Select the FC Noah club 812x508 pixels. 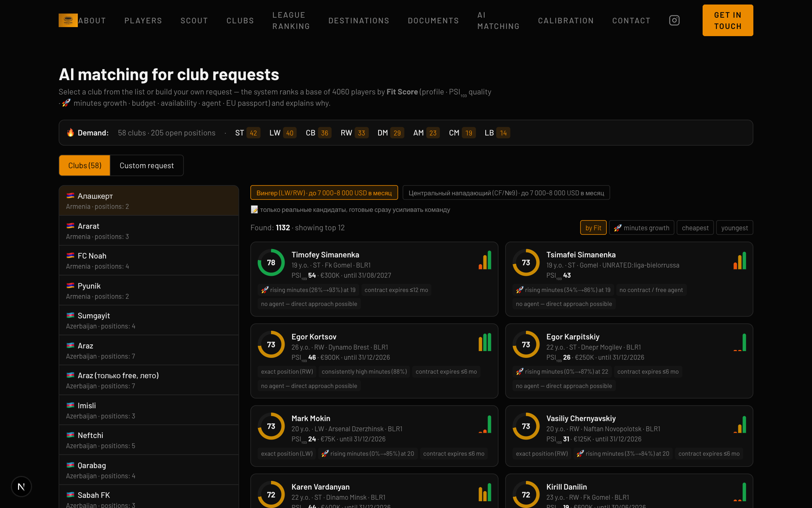(x=149, y=260)
